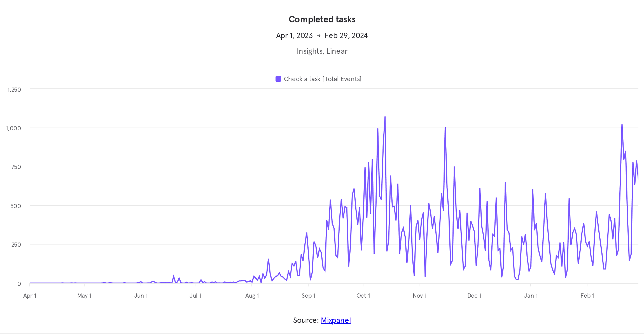The height and width of the screenshot is (334, 644).
Task: Click the '1,000' y-axis label
Action: click(x=13, y=128)
